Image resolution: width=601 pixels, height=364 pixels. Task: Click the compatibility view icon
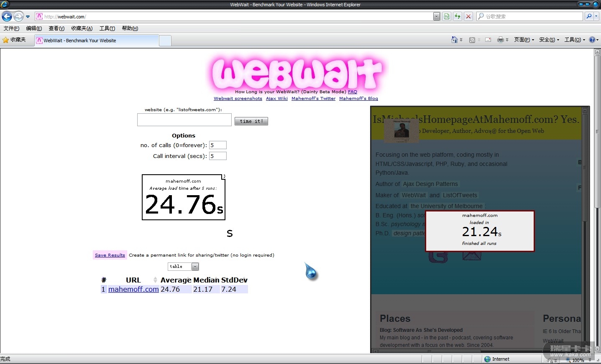447,16
